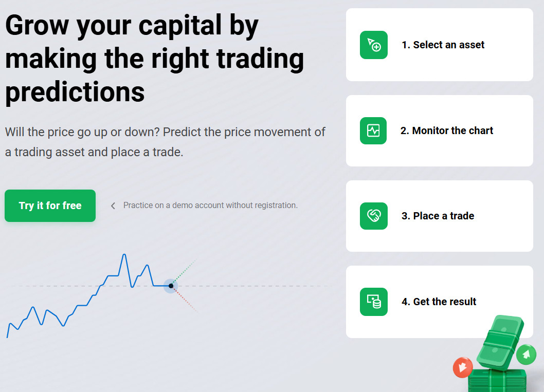
Task: Click the red down-arrow coin
Action: pyautogui.click(x=463, y=367)
